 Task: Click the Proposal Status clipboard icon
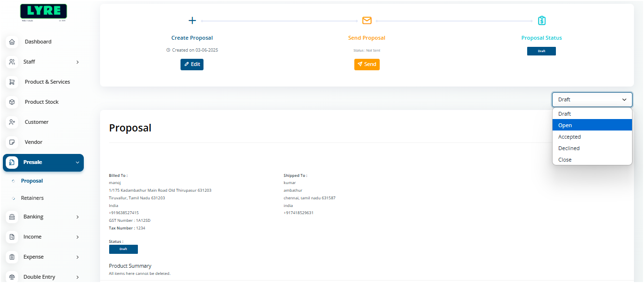point(542,21)
